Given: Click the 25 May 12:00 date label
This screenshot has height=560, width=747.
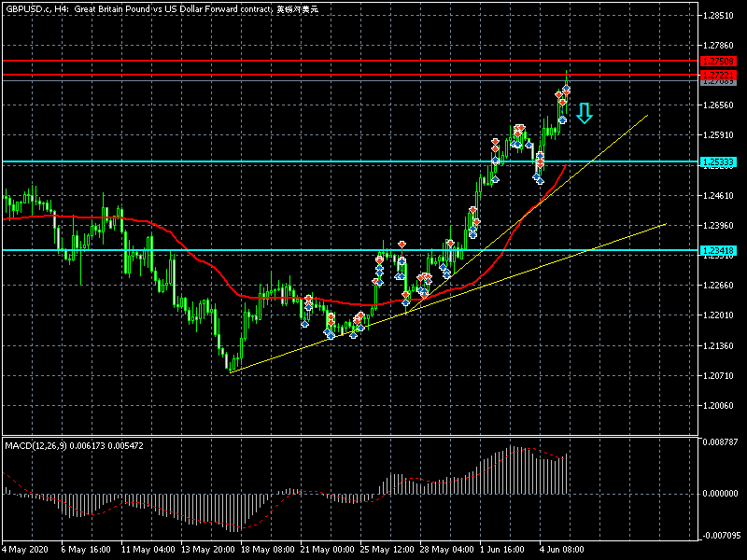Looking at the screenshot, I should pyautogui.click(x=388, y=549).
